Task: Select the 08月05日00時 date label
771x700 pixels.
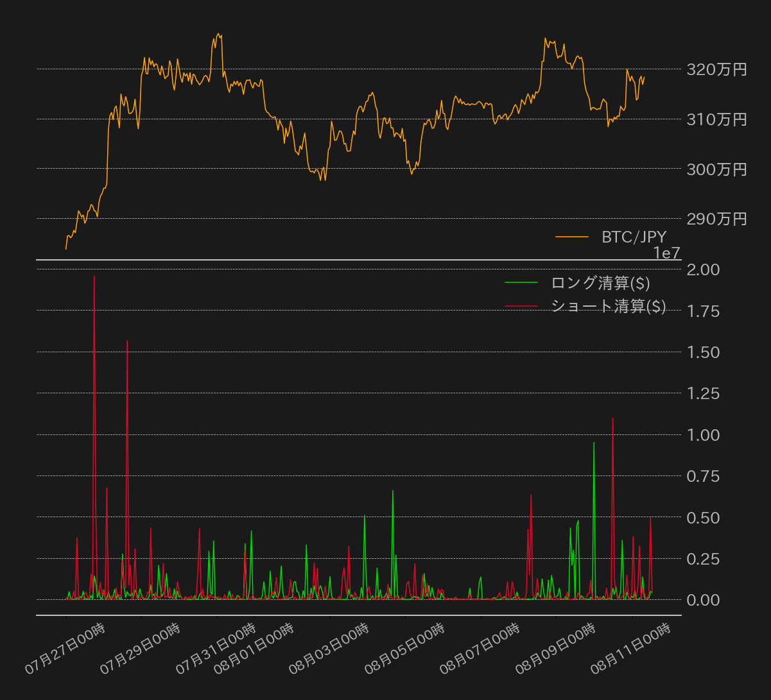Action: [404, 648]
